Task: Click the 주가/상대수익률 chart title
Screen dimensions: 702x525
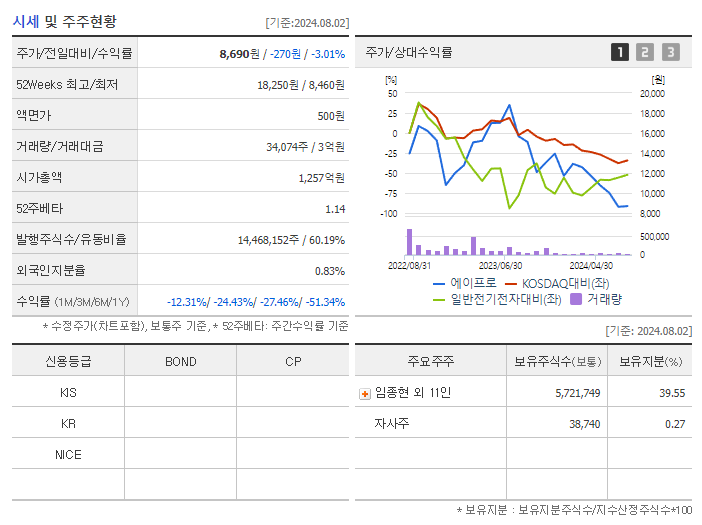Action: (x=408, y=52)
